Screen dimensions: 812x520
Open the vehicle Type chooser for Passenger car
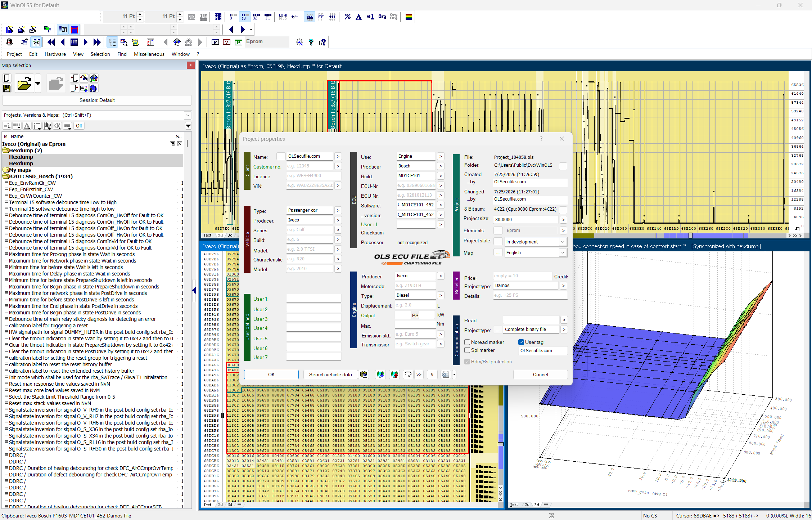(338, 210)
